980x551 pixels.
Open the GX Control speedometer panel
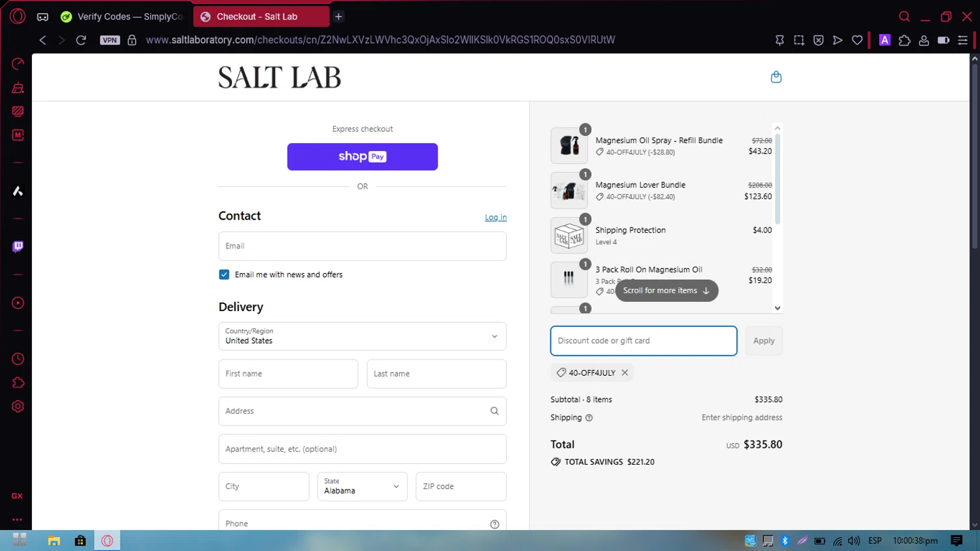(x=18, y=63)
